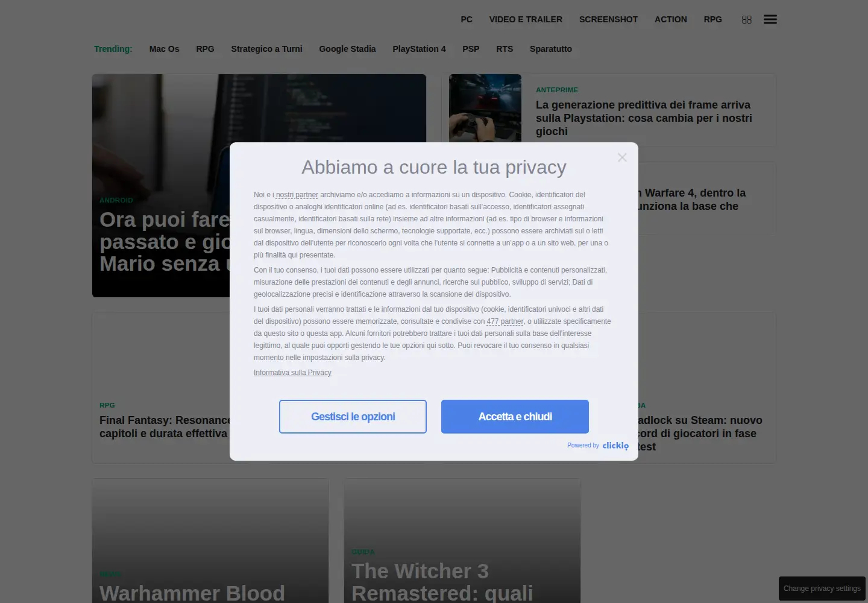Close the privacy dialog with the X
Viewport: 868px width, 603px height.
[622, 157]
